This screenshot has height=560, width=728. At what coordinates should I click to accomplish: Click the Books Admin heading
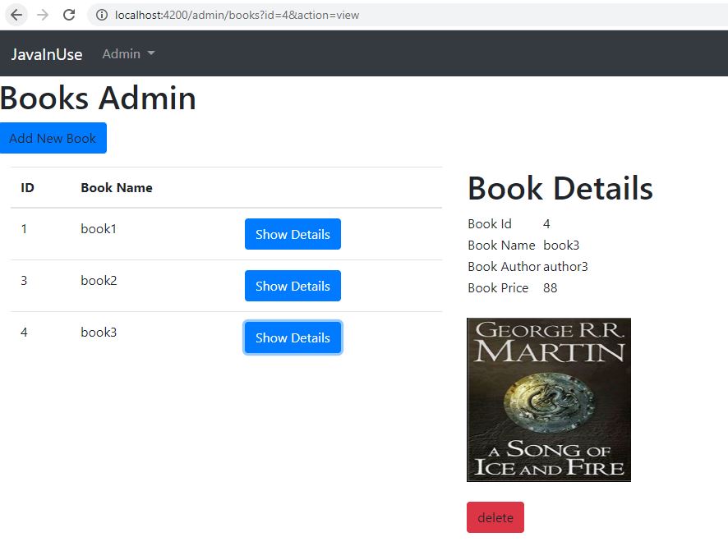tap(98, 98)
